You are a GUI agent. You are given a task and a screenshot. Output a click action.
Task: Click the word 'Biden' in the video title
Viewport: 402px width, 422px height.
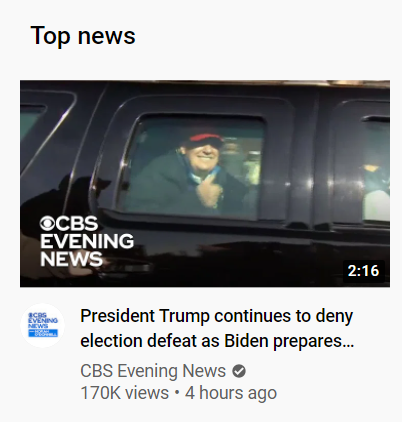247,341
